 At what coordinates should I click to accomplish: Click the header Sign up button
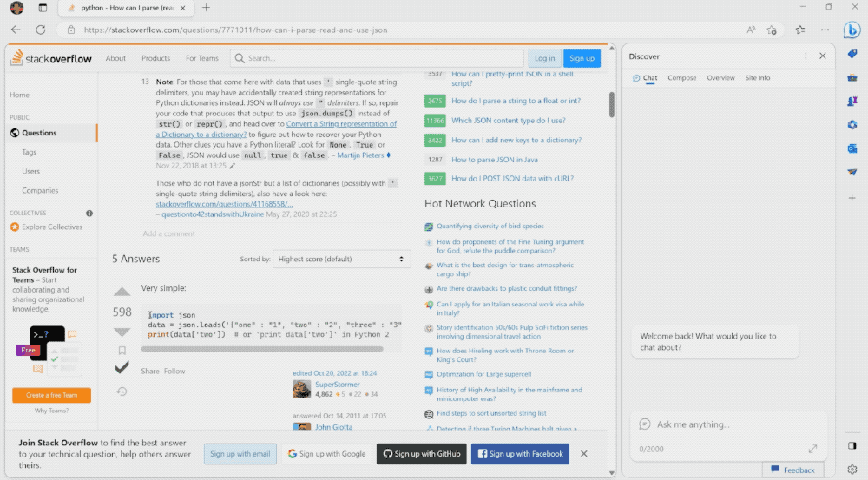point(582,58)
